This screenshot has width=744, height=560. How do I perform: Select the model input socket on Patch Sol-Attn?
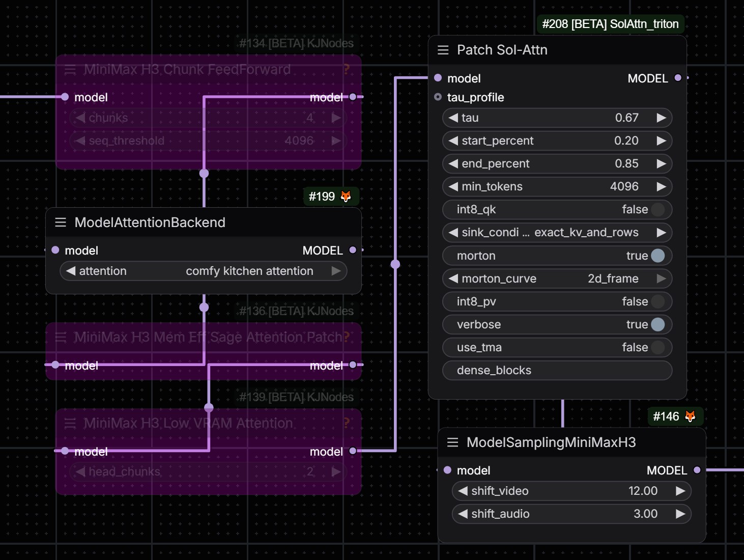point(438,78)
